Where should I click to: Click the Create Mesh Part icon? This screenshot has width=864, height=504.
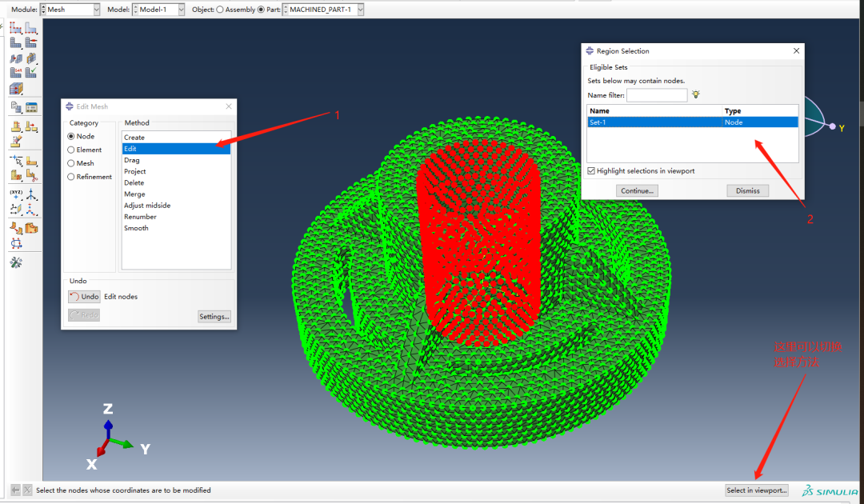tap(16, 107)
